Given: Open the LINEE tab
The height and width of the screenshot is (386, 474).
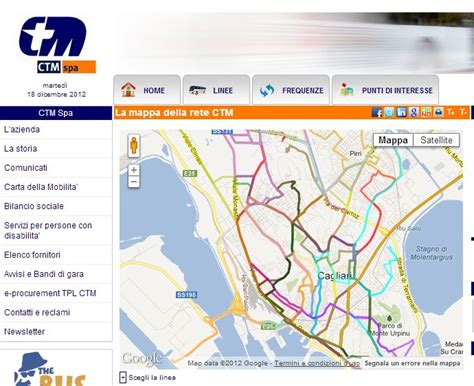Looking at the screenshot, I should (216, 90).
